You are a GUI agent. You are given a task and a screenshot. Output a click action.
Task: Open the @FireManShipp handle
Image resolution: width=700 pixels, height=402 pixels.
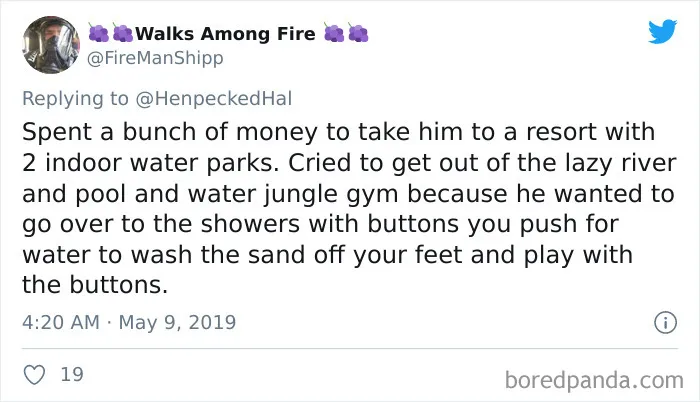point(155,58)
